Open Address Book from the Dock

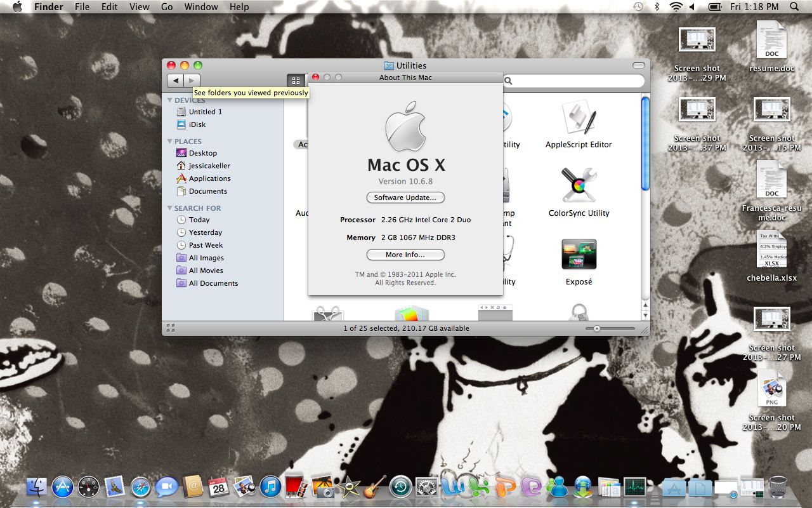(x=193, y=487)
